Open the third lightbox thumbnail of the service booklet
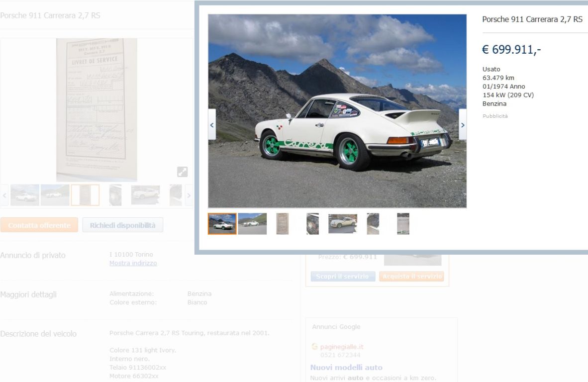 (283, 224)
